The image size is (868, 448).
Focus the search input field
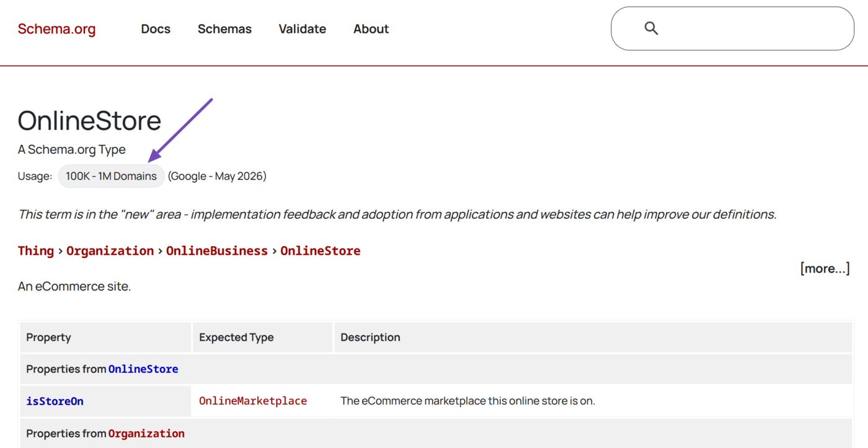(732, 29)
